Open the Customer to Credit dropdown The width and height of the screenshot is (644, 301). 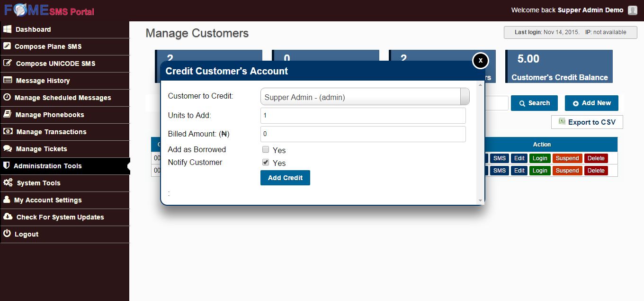click(x=365, y=97)
